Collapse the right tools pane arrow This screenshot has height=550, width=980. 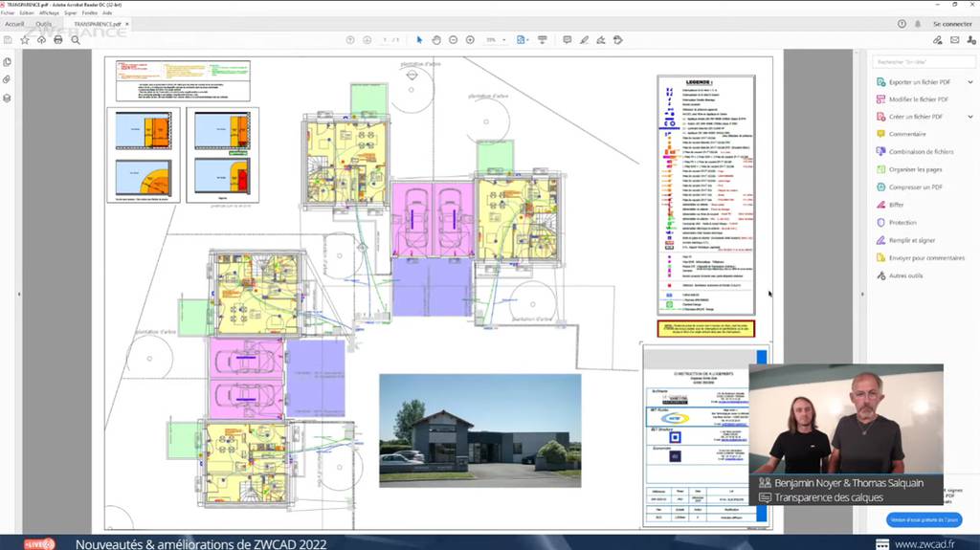pos(862,294)
